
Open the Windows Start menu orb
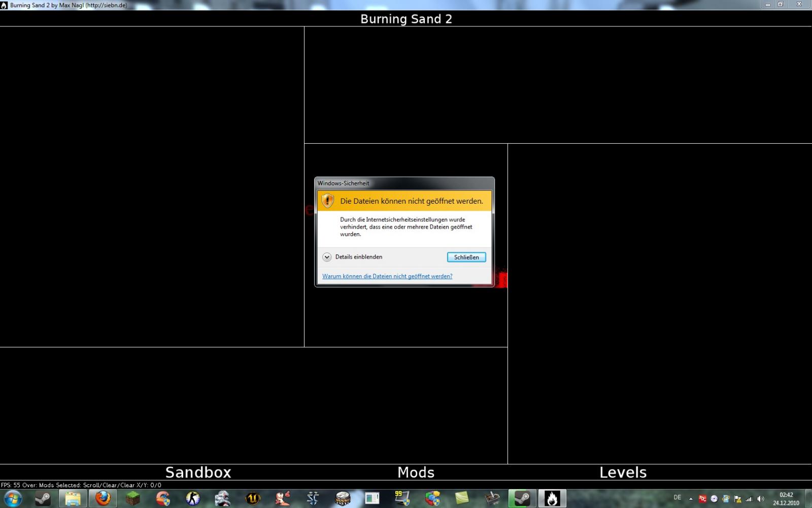coord(13,498)
